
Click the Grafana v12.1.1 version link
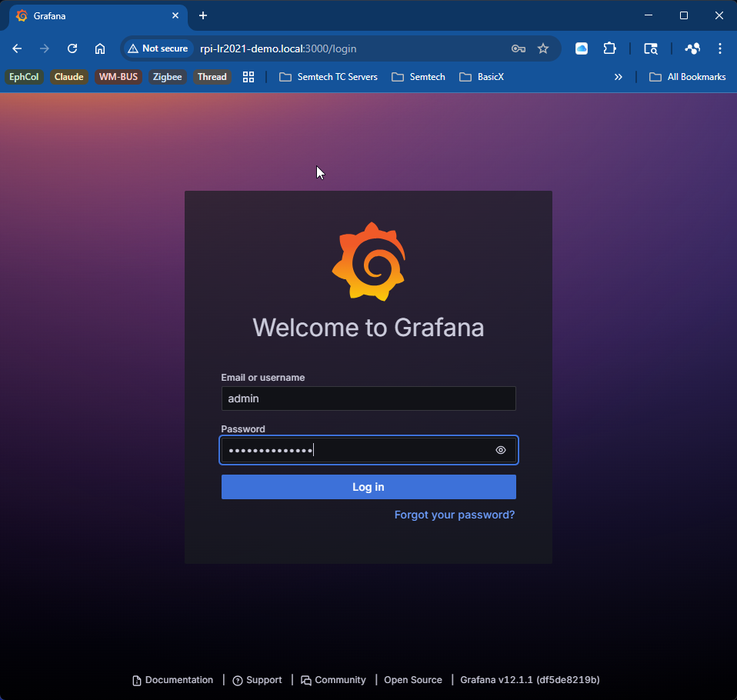tap(530, 680)
